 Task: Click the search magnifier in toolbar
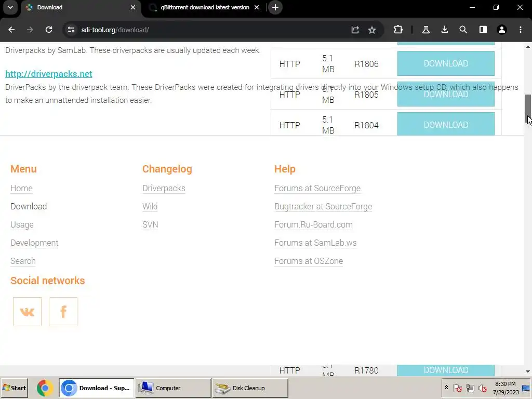click(463, 30)
